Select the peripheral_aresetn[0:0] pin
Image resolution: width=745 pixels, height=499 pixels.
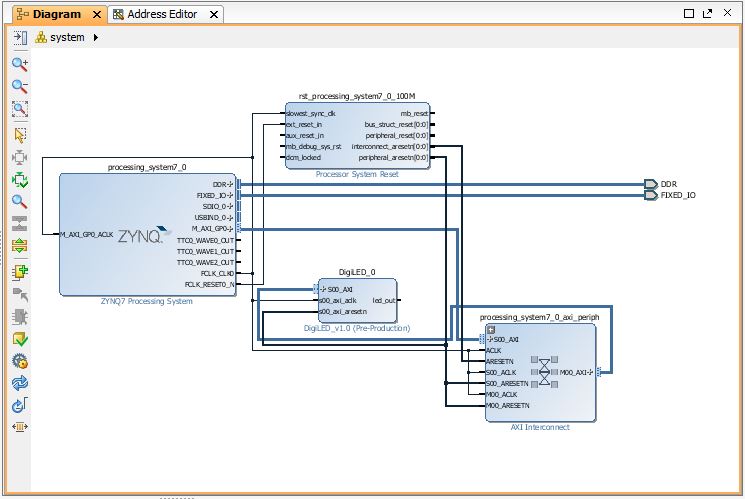pos(393,158)
